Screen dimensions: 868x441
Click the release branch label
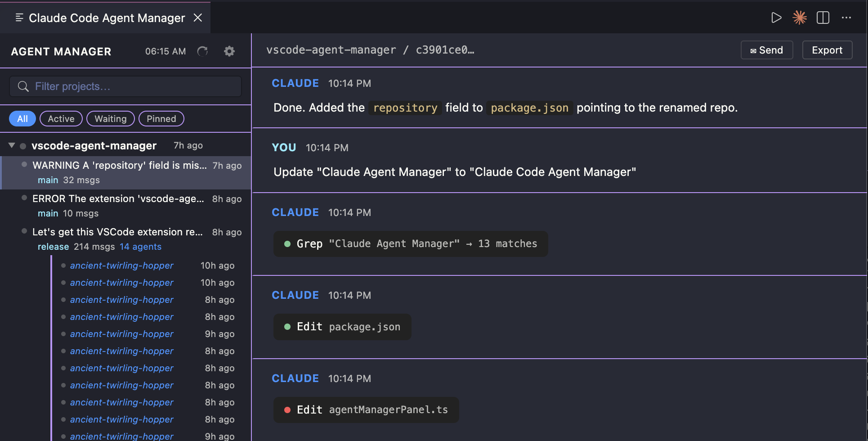[53, 247]
